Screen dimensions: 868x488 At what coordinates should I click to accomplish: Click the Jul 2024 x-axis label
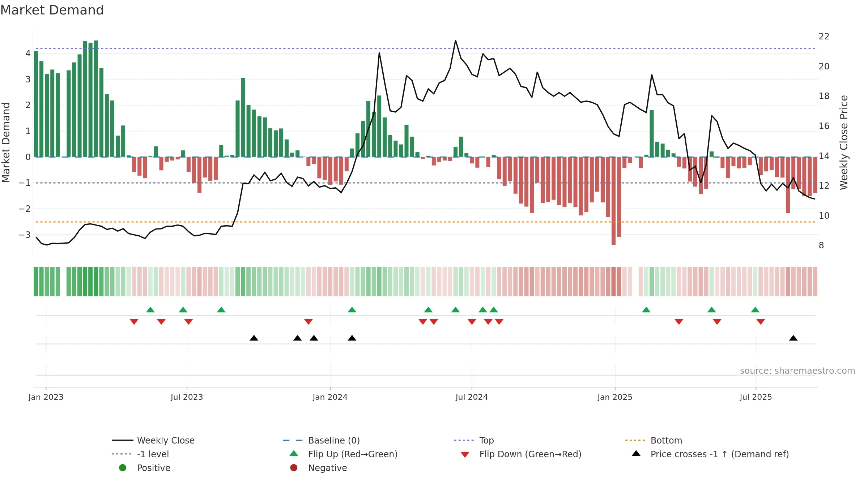472,397
